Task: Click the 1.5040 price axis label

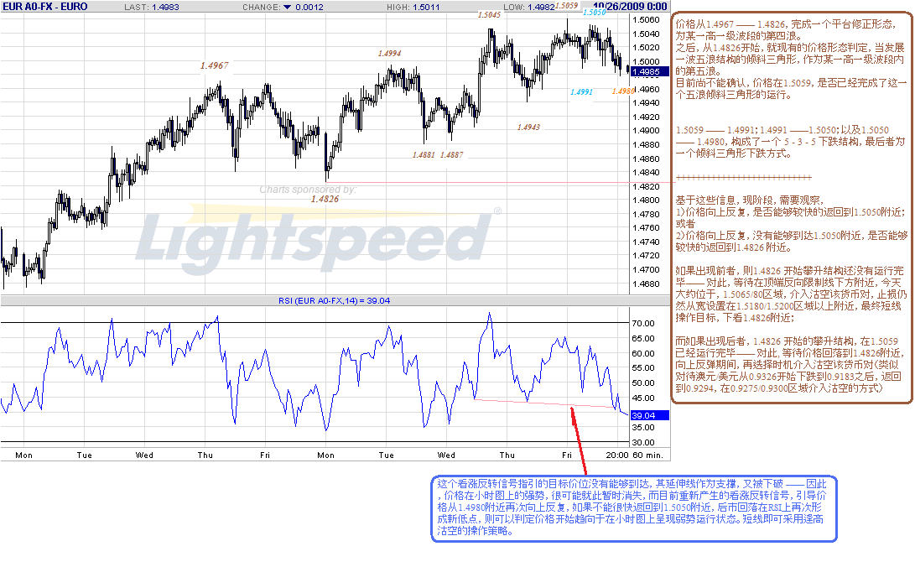Action: coord(646,34)
